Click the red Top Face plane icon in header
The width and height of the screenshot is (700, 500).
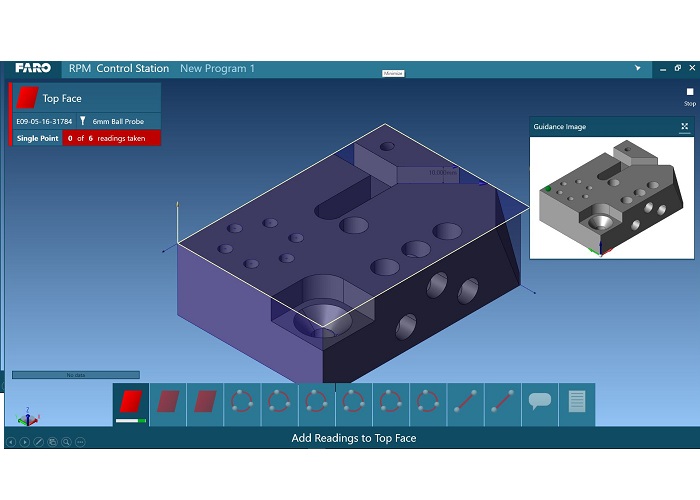coord(27,98)
